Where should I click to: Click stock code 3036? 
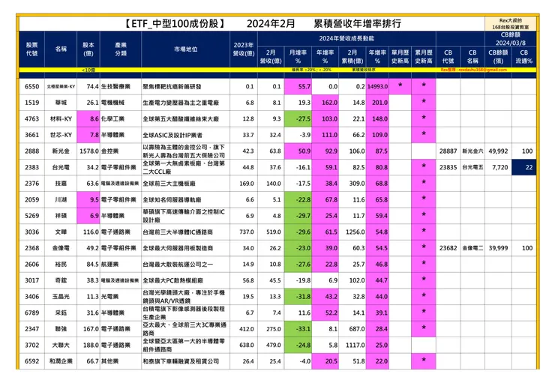point(31,232)
